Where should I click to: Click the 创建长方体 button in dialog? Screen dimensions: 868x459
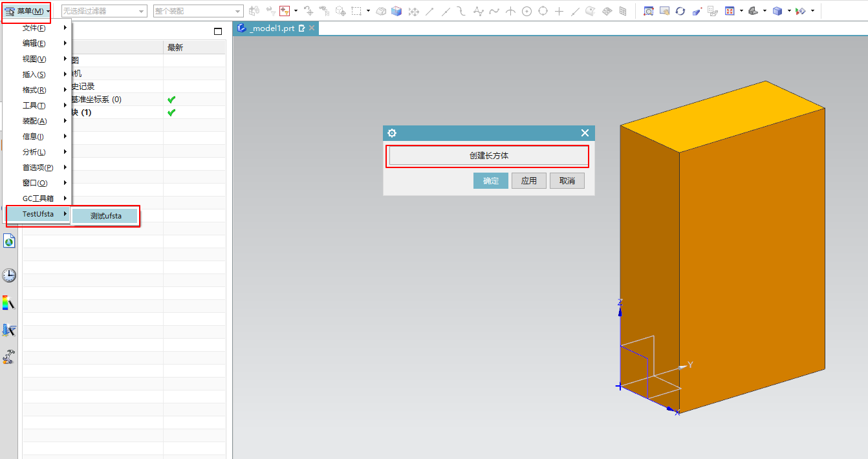pos(488,156)
